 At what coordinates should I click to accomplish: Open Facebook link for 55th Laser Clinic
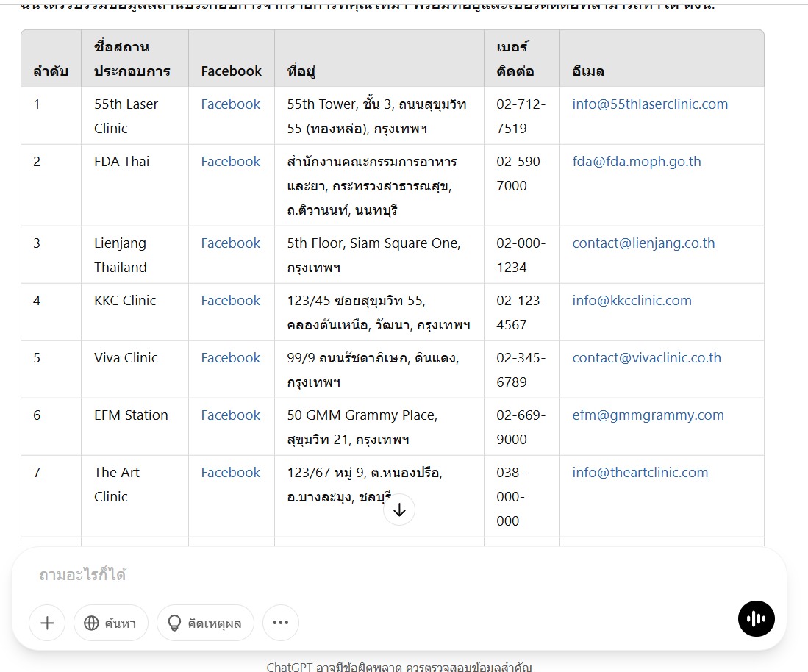[x=231, y=104]
